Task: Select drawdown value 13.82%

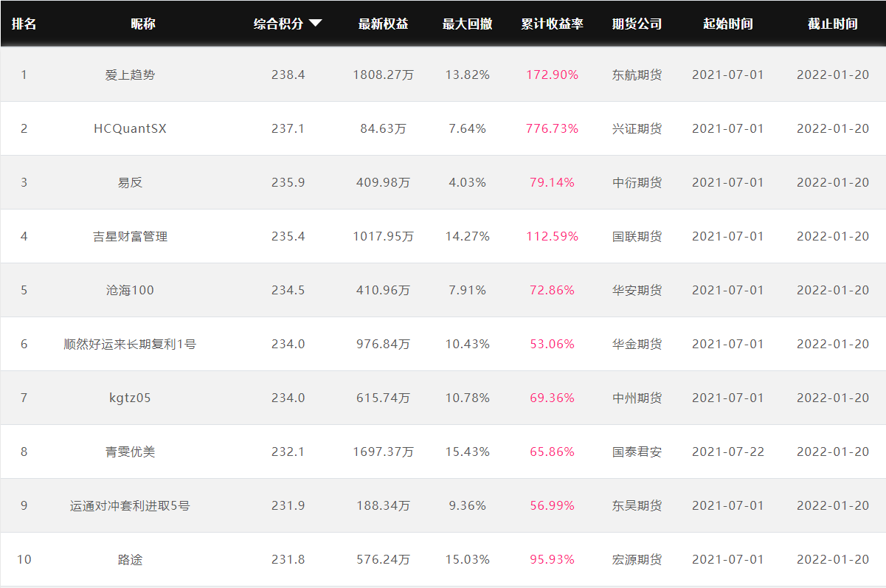Action: coord(467,75)
